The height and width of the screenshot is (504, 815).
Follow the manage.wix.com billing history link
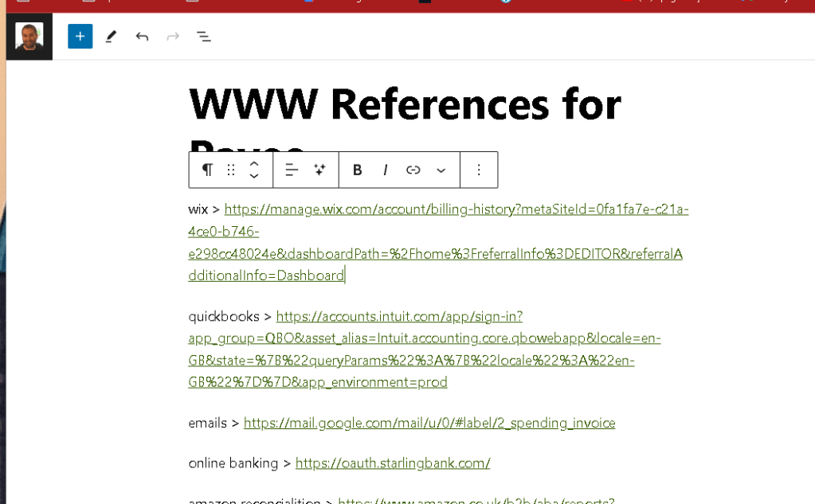[x=438, y=242]
